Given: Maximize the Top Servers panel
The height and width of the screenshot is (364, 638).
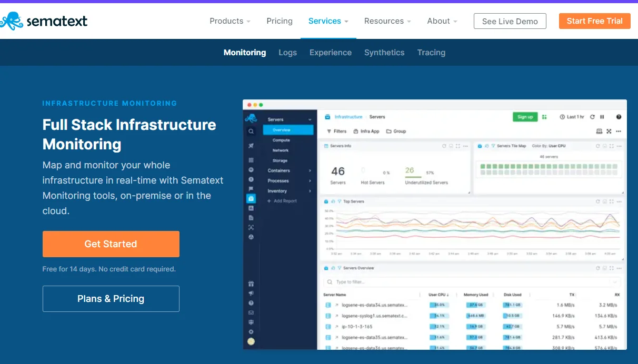Looking at the screenshot, I should pos(612,201).
